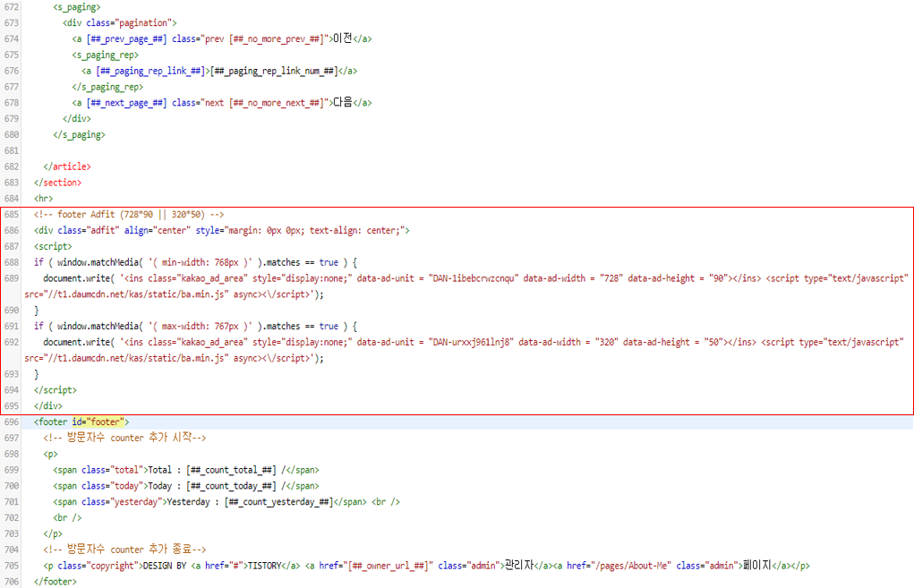Click the footer id="footer" opening tag

(81, 422)
